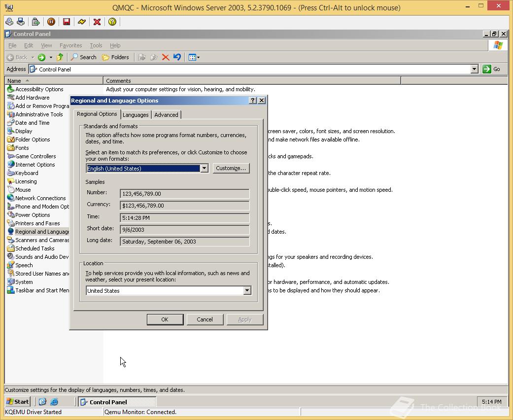The image size is (513, 420).
Task: Select Network Connections item
Action: [x=36, y=198]
